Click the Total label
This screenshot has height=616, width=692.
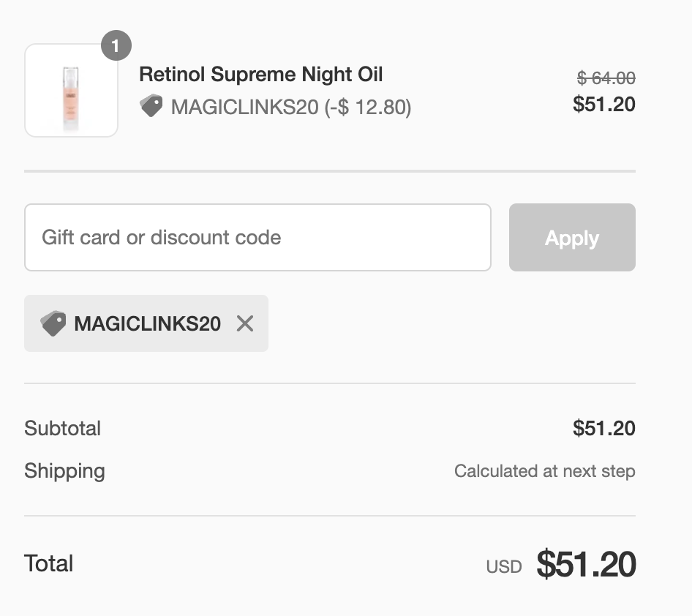click(48, 563)
